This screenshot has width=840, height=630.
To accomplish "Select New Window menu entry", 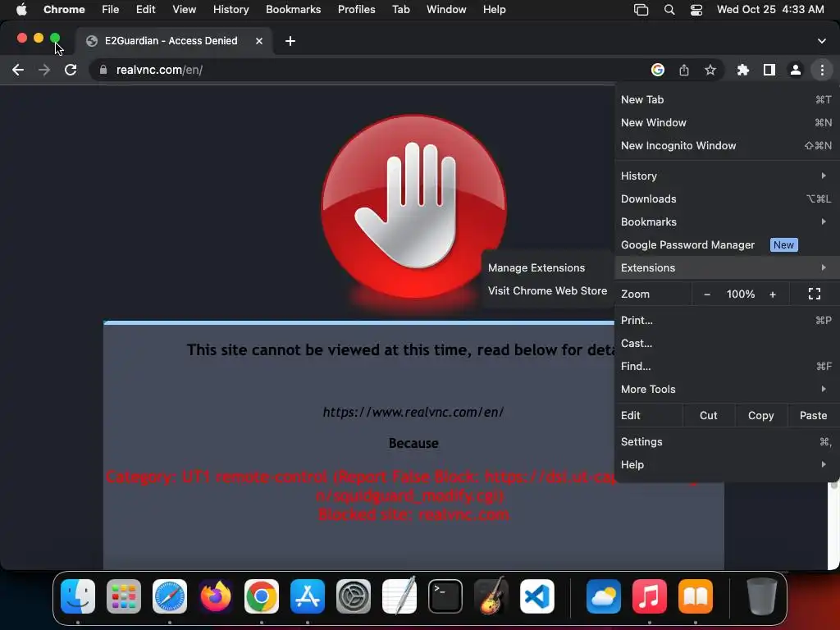I will pyautogui.click(x=726, y=123).
